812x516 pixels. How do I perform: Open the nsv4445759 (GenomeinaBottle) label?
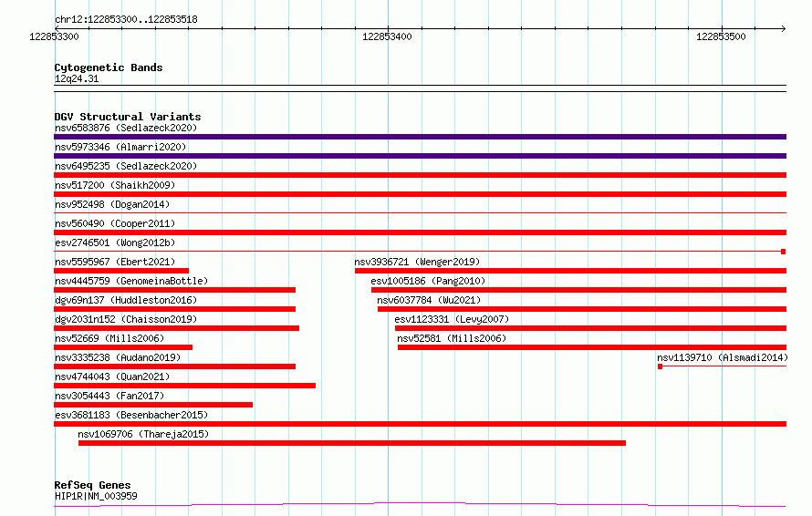pyautogui.click(x=131, y=281)
